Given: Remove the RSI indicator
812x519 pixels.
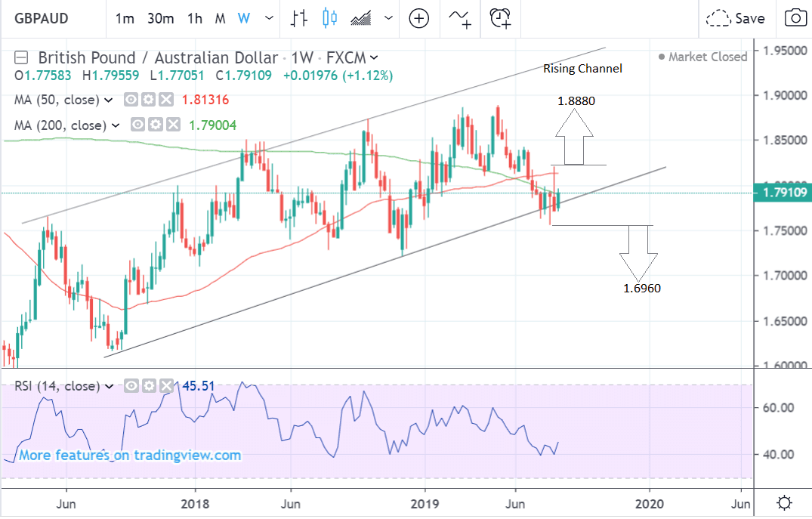Looking at the screenshot, I should (167, 386).
